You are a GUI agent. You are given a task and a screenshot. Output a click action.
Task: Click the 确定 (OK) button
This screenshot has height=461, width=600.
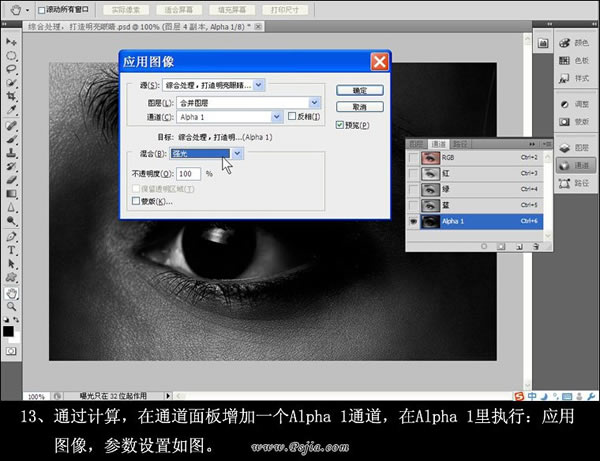(360, 91)
